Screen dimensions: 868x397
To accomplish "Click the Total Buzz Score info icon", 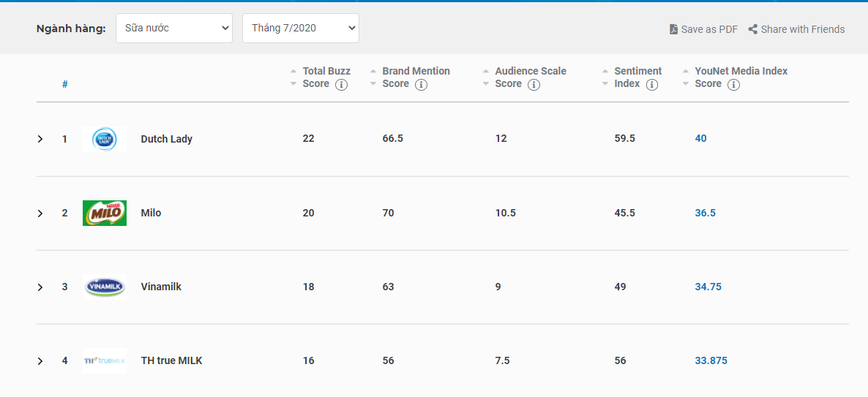I will tap(341, 85).
